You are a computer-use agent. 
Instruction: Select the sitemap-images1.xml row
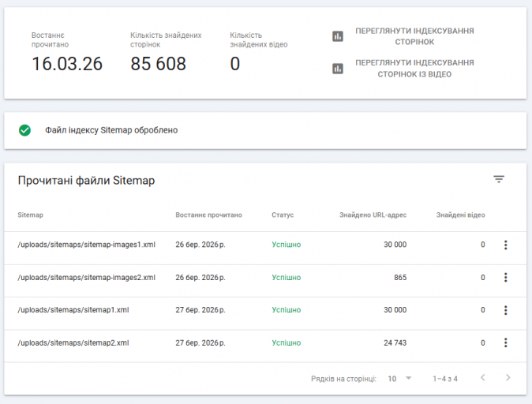point(86,245)
